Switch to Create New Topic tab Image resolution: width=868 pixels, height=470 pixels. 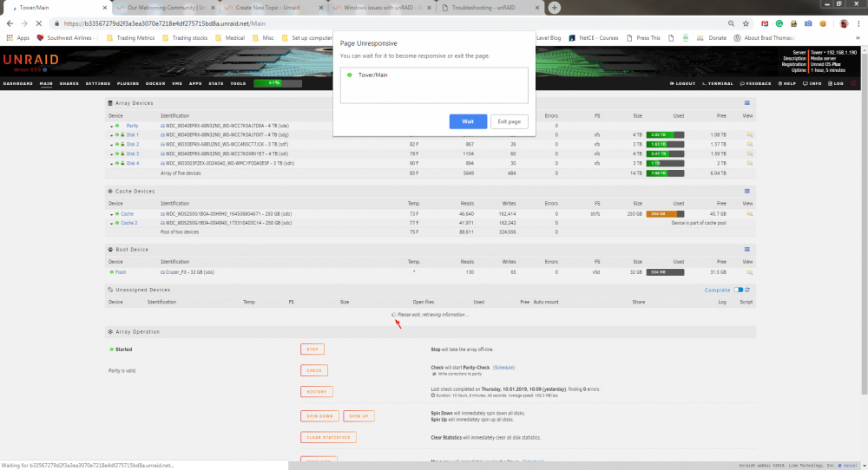[274, 8]
